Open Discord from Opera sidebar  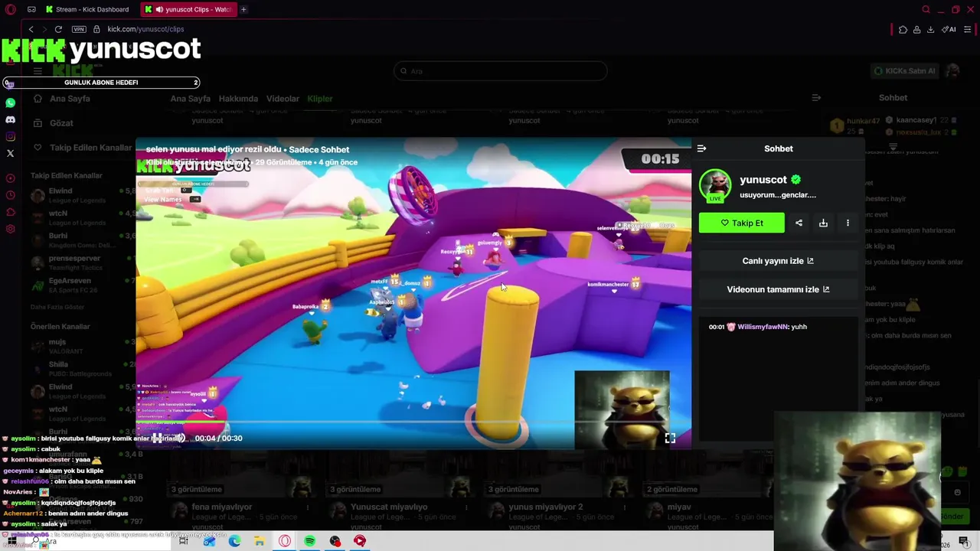(x=10, y=119)
